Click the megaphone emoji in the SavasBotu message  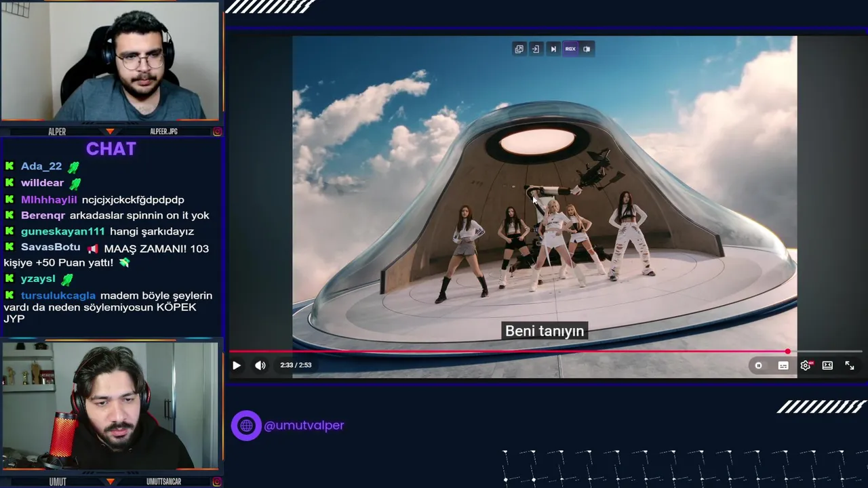pyautogui.click(x=92, y=249)
